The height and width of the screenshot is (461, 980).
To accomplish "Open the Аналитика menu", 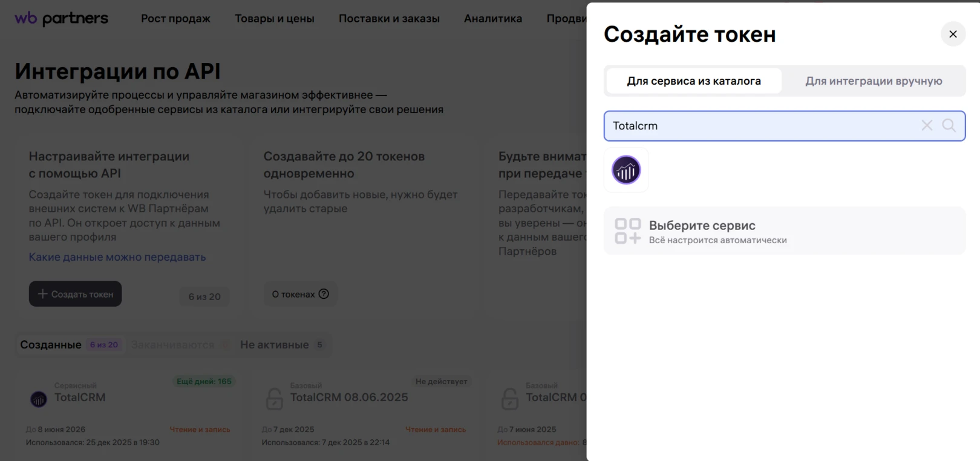I will coord(492,19).
